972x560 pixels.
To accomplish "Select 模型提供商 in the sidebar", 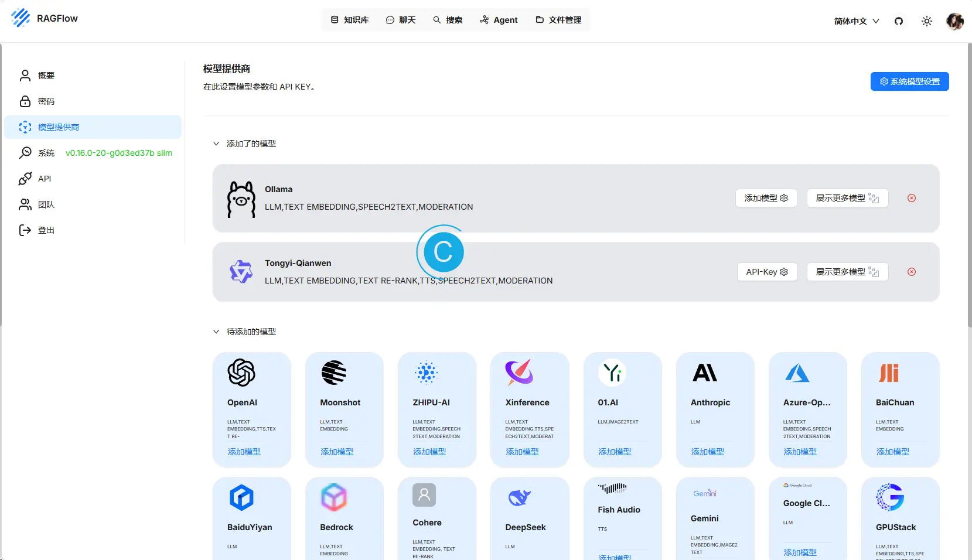I will [93, 127].
